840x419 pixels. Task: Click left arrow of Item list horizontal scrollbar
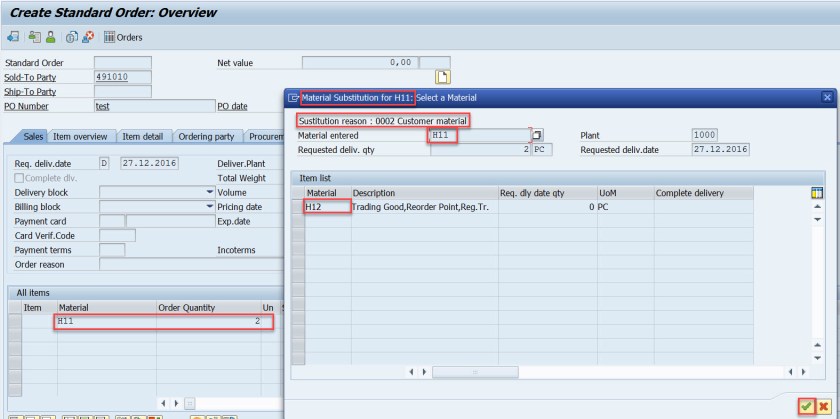click(411, 372)
